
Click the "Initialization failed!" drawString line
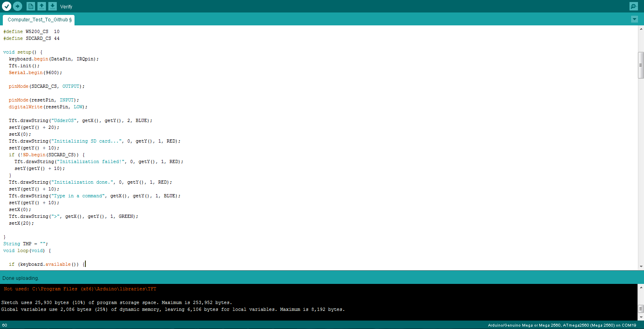tap(99, 161)
